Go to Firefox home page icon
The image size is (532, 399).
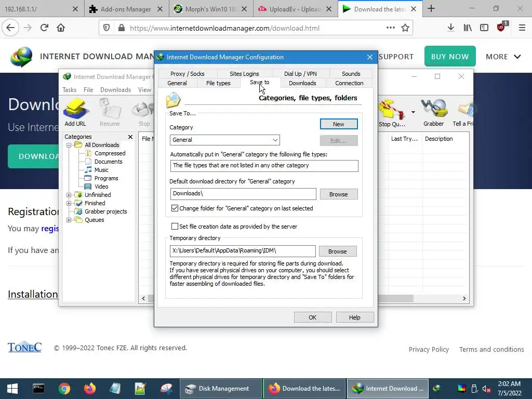61,28
